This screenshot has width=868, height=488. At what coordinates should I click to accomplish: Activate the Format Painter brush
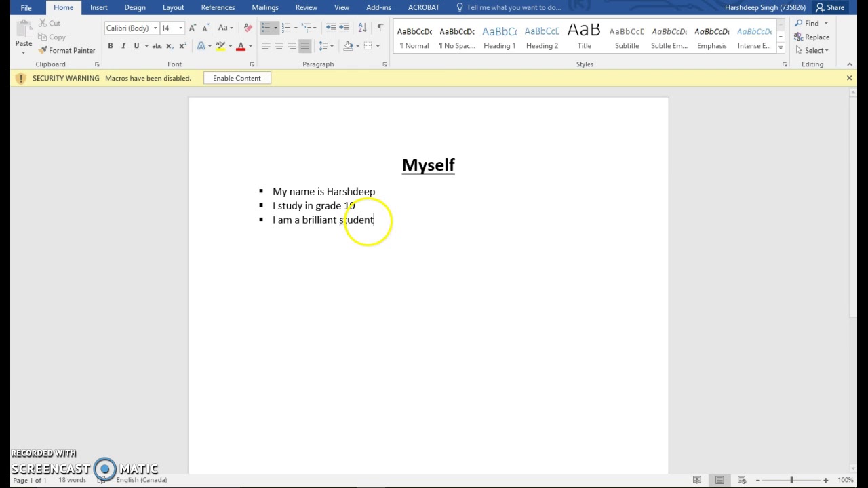coord(66,51)
